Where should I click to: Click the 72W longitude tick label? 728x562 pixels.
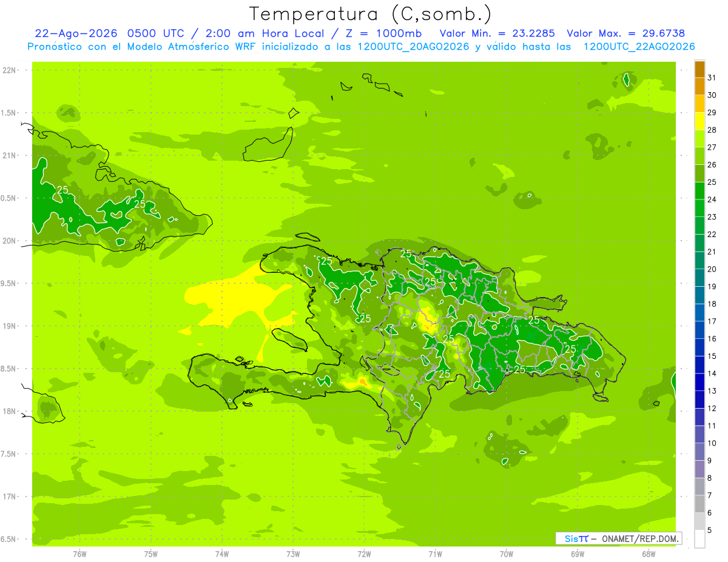364,554
